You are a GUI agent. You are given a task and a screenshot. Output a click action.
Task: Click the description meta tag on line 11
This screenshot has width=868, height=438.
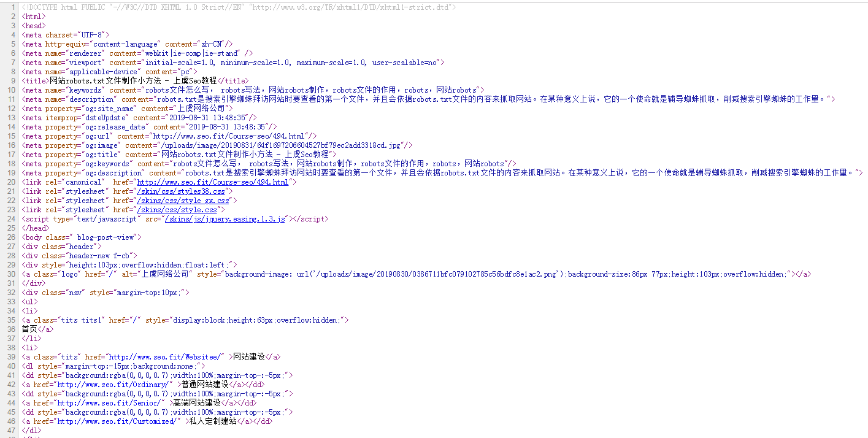428,99
